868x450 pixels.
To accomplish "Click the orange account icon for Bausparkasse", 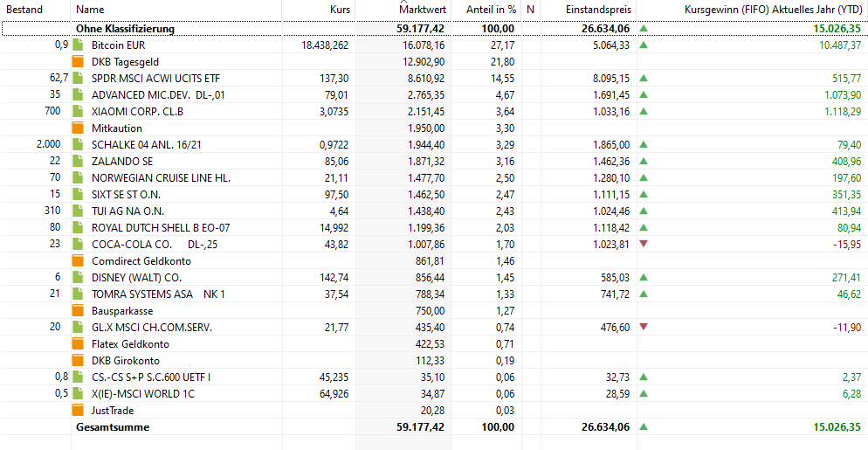I will 78,310.
